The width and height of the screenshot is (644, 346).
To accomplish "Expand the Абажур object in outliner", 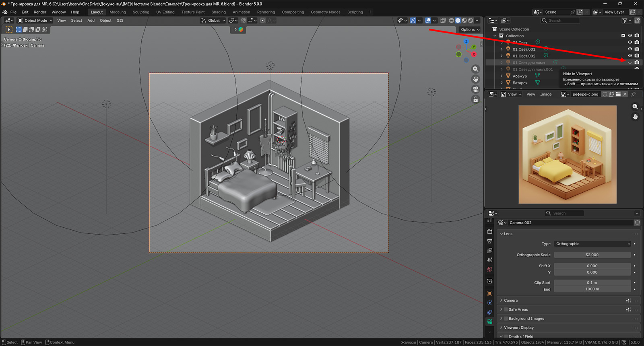I will (502, 76).
